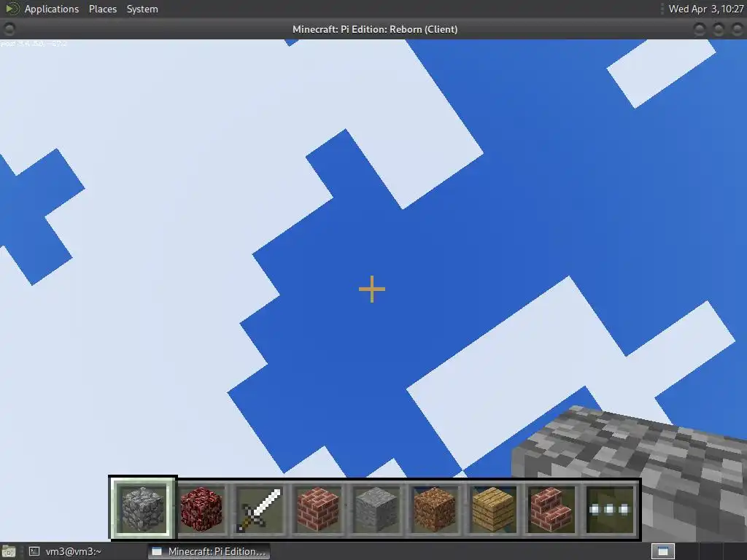Select the dirt block hotbar slot

[435, 508]
